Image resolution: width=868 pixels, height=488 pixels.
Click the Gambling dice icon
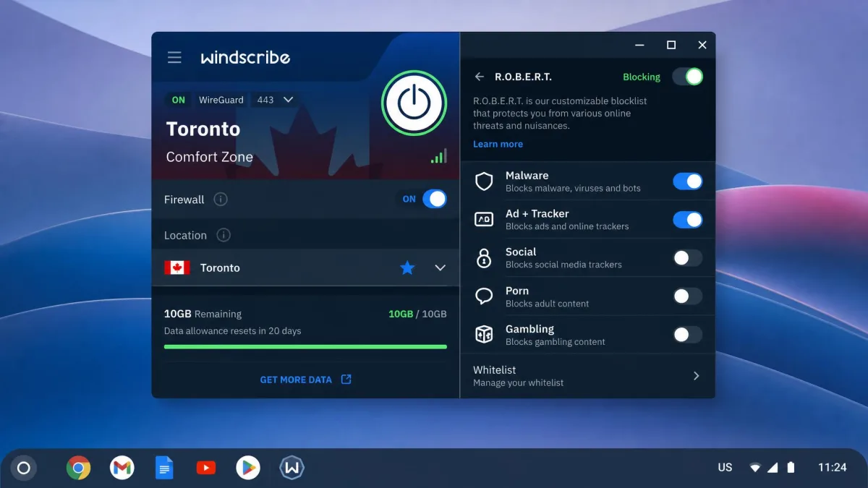click(x=484, y=334)
